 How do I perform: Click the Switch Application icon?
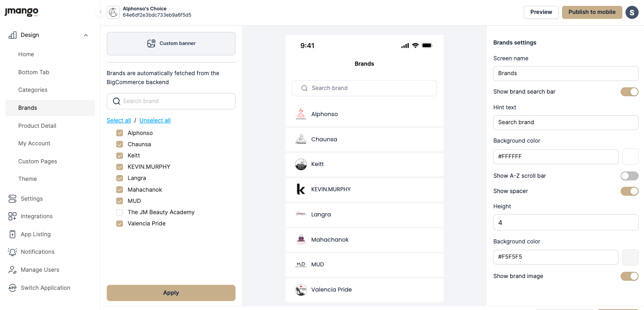pos(13,288)
